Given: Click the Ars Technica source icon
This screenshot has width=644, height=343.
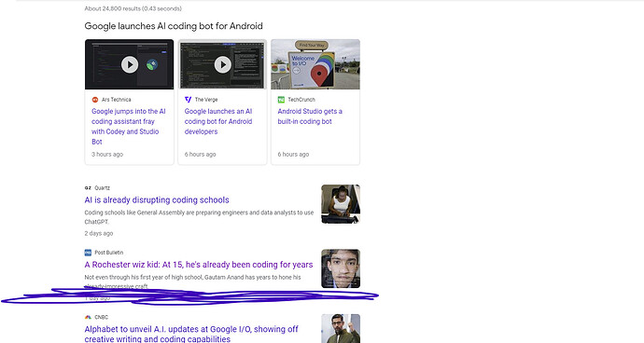Looking at the screenshot, I should [x=95, y=100].
